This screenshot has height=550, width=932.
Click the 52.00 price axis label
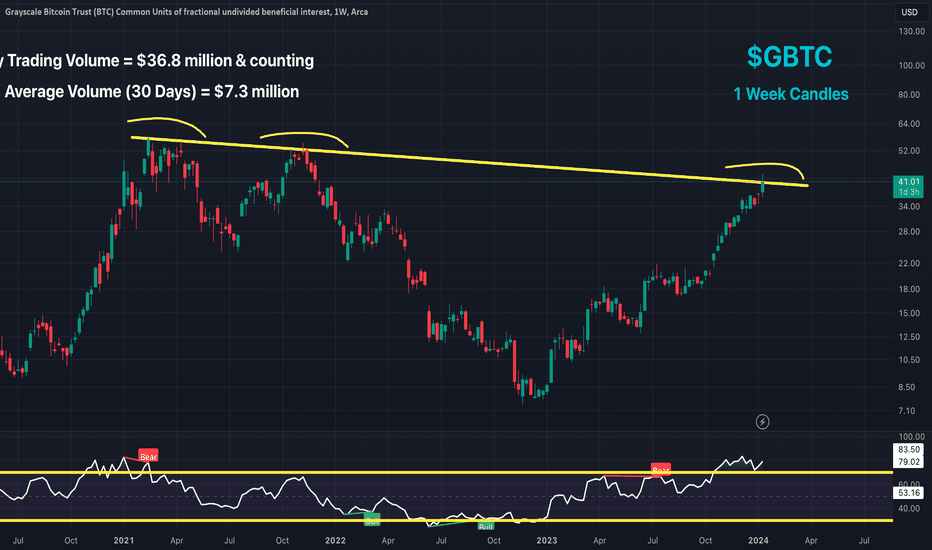(911, 151)
